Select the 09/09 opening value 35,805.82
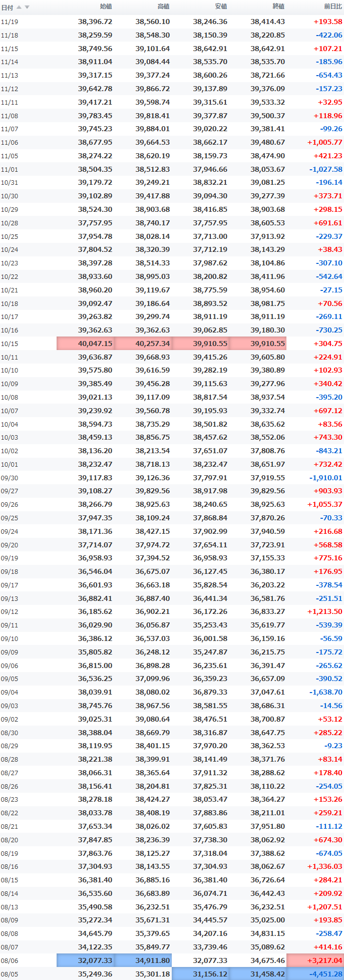Screen dimensions: 344x980 coord(95,652)
